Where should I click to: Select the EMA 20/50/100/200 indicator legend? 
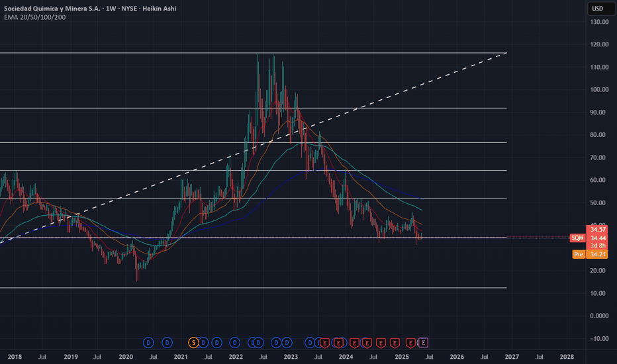pos(34,17)
